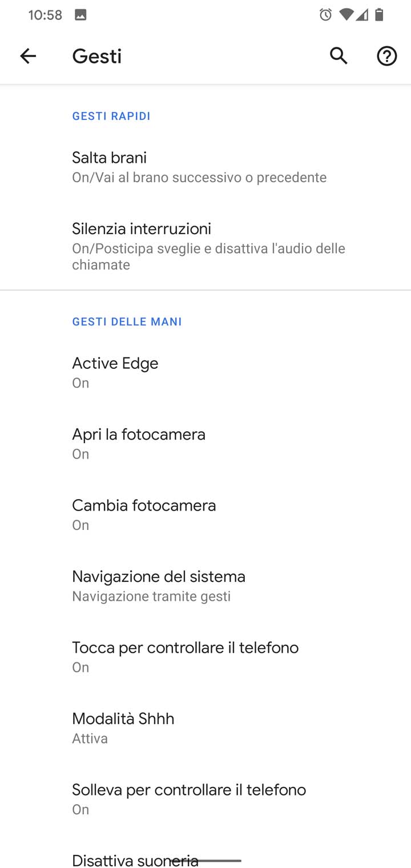411x868 pixels.
Task: Tap the alarm icon in status bar
Action: point(325,15)
